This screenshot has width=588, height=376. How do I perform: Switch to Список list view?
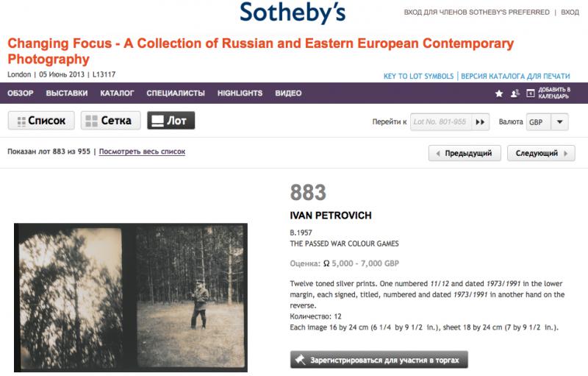(40, 121)
